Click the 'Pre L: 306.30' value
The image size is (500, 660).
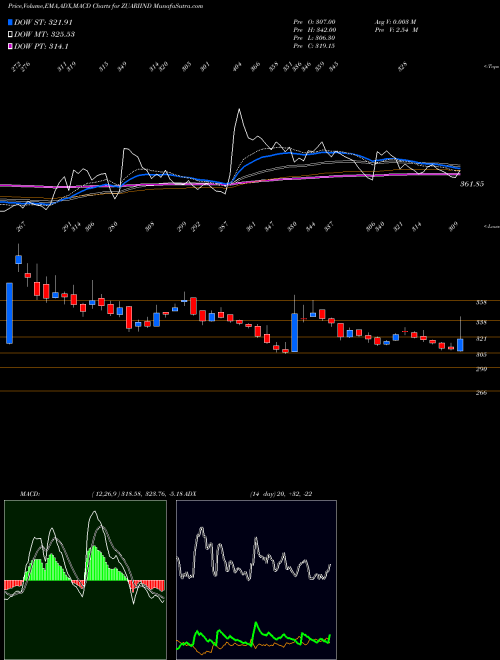pyautogui.click(x=314, y=38)
